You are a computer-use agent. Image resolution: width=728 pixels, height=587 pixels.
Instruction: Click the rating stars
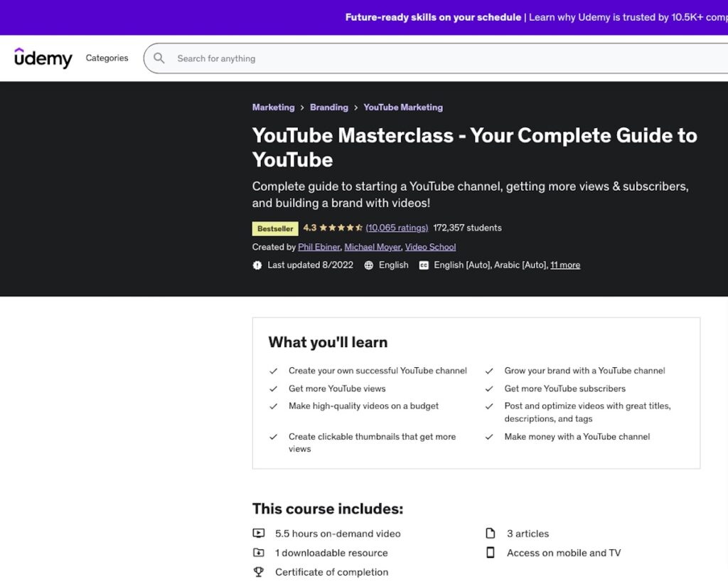[341, 228]
